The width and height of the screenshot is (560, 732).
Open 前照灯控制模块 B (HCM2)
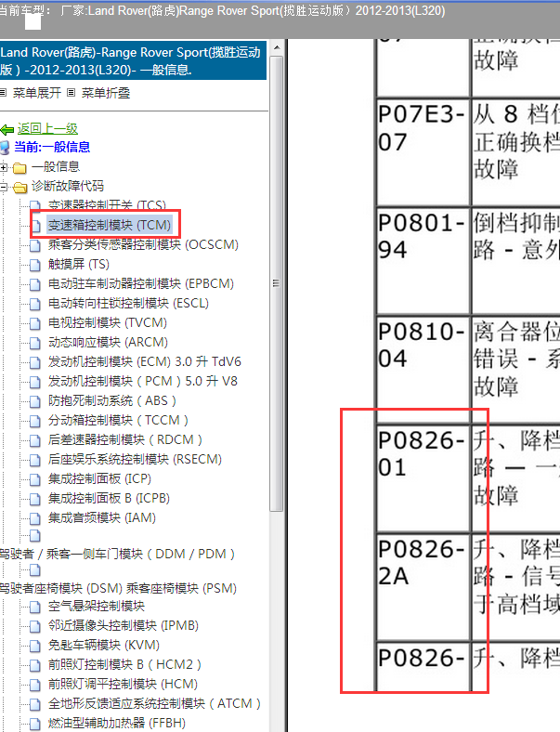[124, 665]
